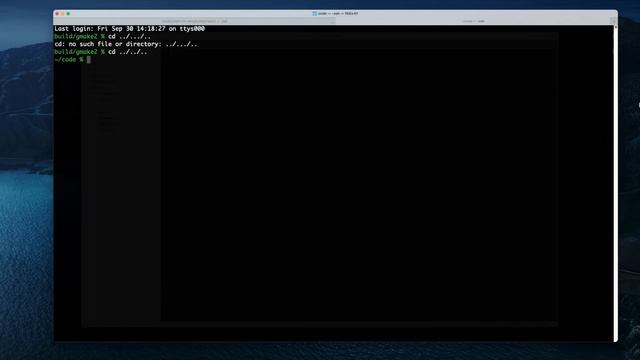Click the terminal scrollbar on the right edge
This screenshot has height=360, width=640.
616,183
